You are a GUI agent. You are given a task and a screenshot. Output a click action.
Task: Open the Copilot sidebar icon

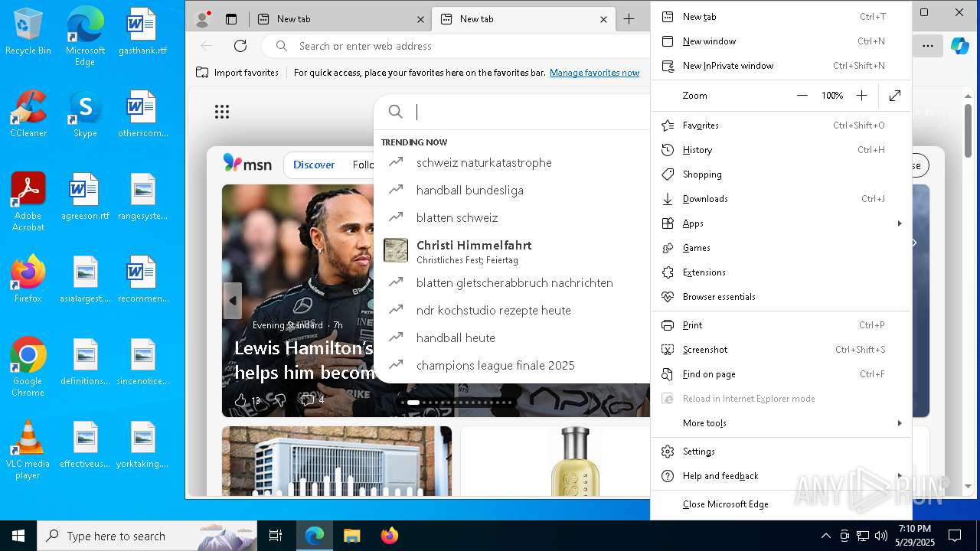959,46
